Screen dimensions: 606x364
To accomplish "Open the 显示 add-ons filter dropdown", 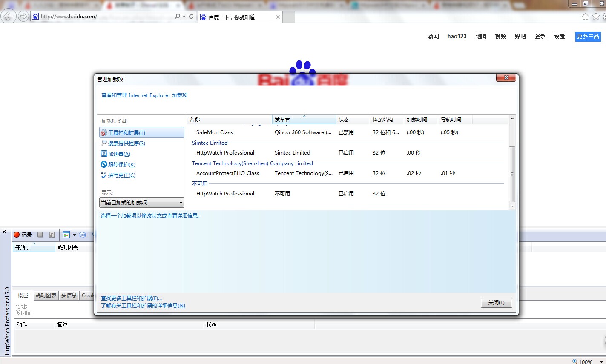I will point(141,203).
